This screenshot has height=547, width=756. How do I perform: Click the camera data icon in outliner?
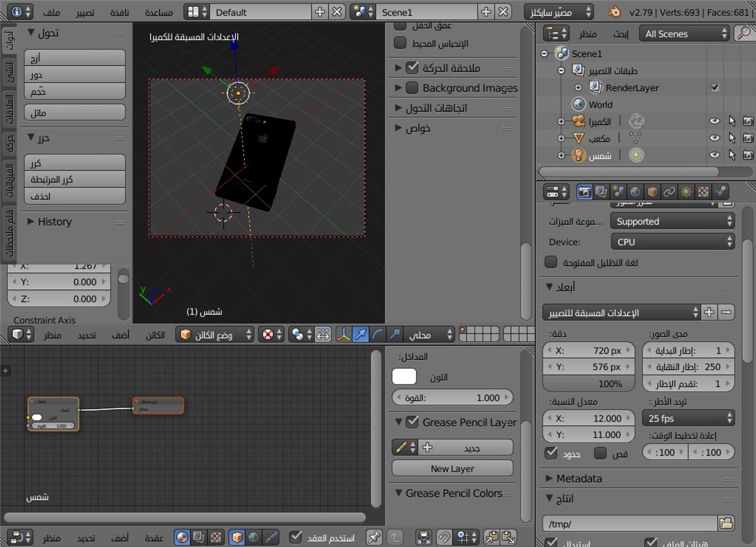point(636,121)
